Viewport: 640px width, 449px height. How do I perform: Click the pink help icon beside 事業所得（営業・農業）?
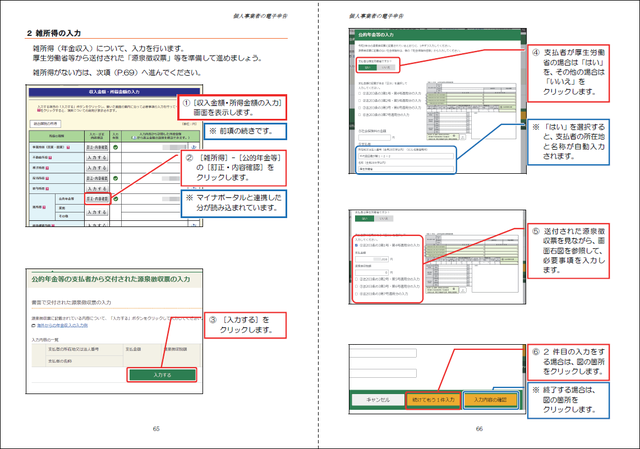coord(68,147)
